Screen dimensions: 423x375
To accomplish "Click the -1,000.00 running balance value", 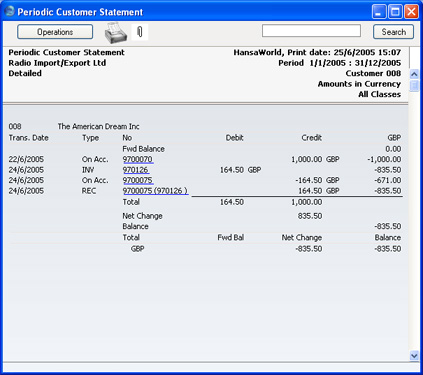I will pos(384,159).
